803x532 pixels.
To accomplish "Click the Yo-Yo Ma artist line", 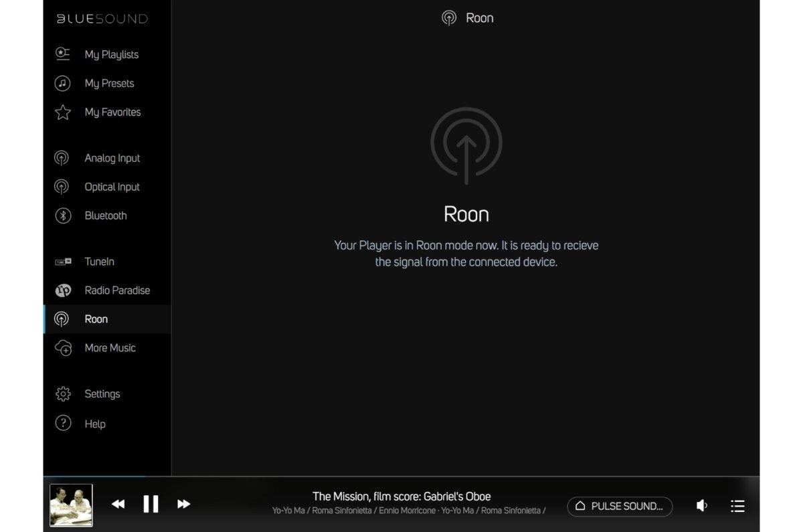I will click(x=409, y=511).
